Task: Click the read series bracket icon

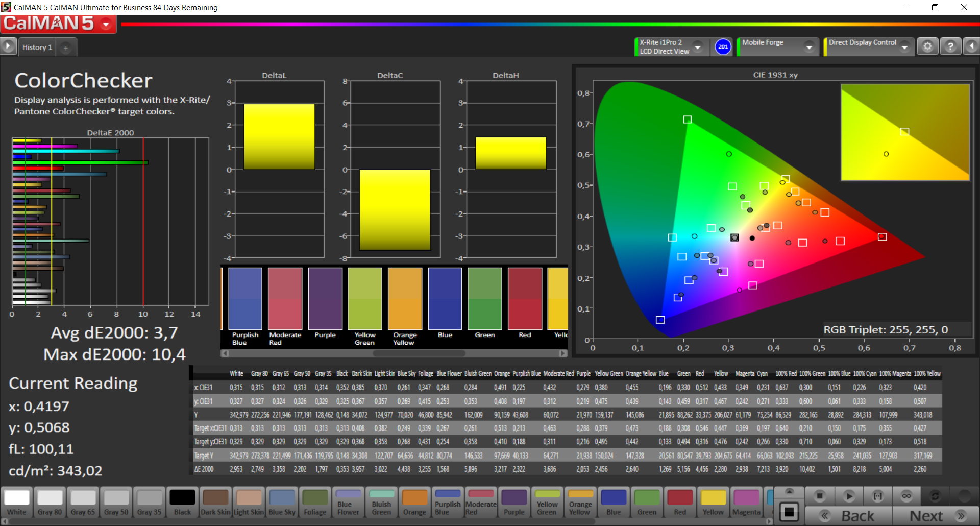Action: click(877, 496)
